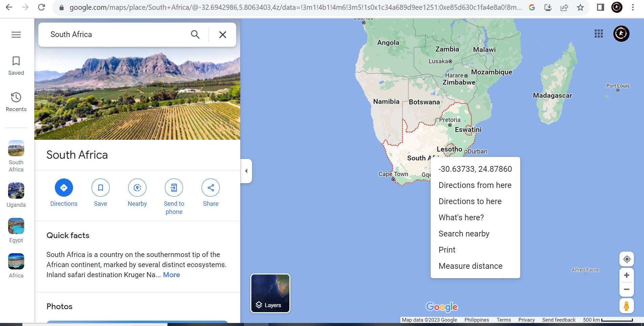The image size is (644, 326).
Task: Click the browser address bar URL
Action: click(x=295, y=7)
